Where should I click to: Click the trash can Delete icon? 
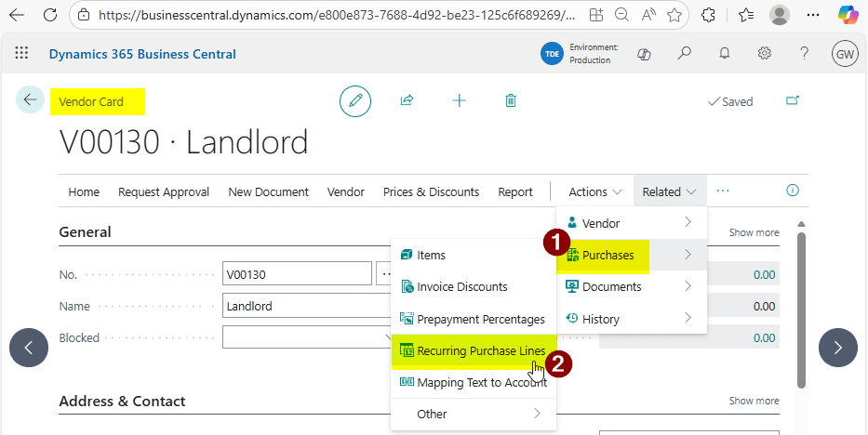point(510,100)
